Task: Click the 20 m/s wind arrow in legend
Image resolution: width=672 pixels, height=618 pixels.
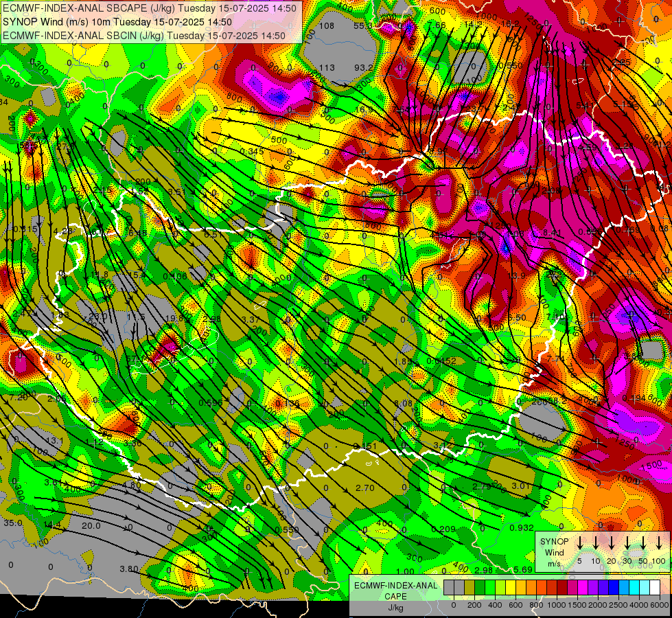Action: [x=612, y=543]
